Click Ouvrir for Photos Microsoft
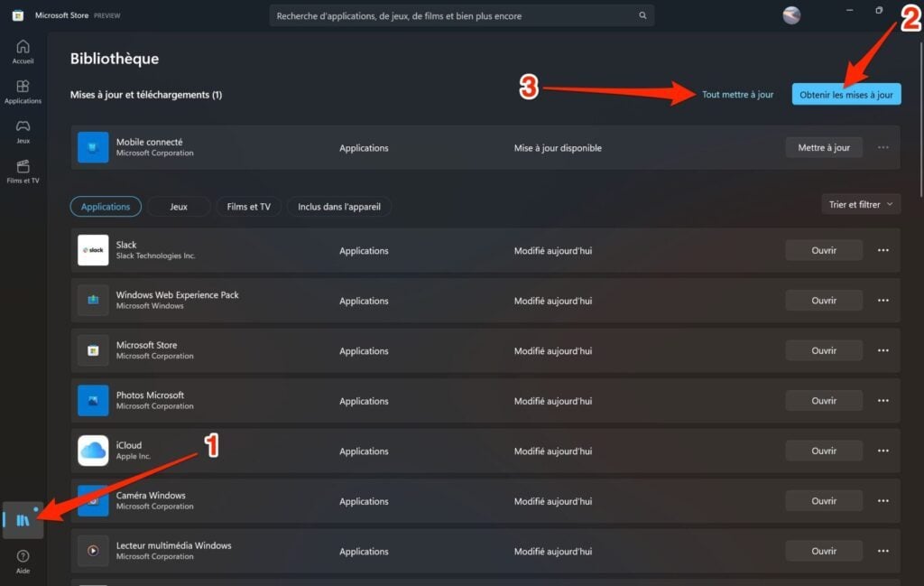924x586 pixels. pos(824,400)
